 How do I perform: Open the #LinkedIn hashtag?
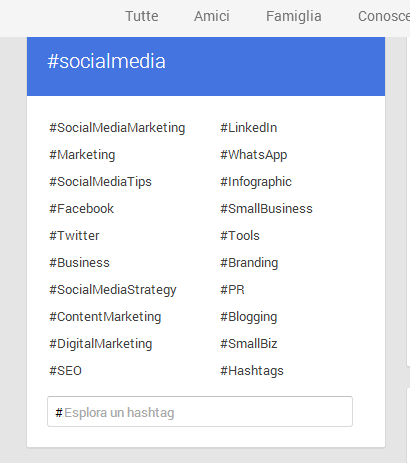pyautogui.click(x=249, y=128)
